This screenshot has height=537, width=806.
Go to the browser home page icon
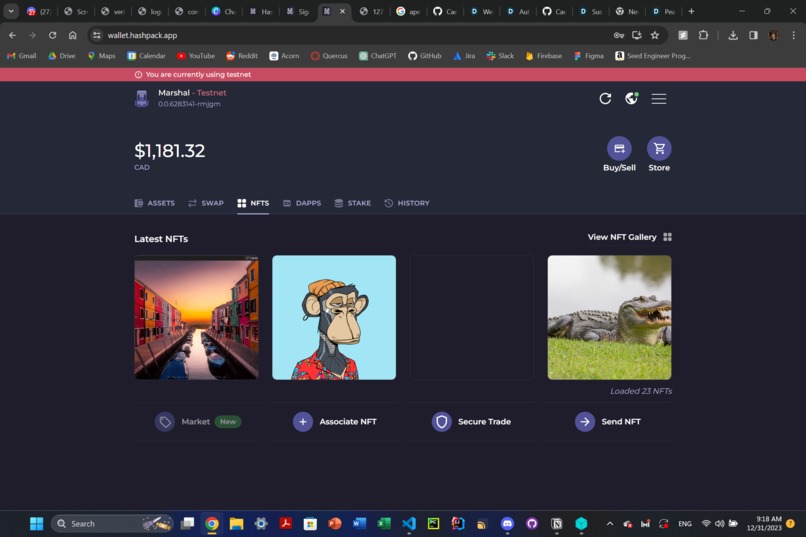pyautogui.click(x=72, y=35)
